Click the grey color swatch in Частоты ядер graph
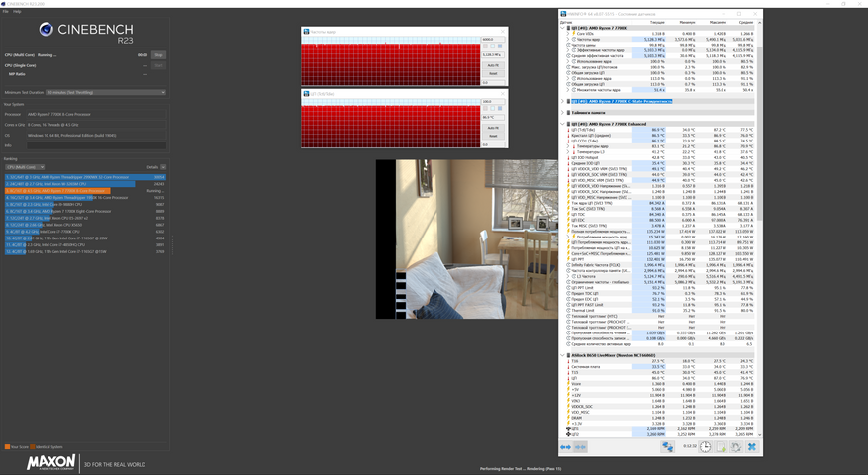 pos(487,47)
